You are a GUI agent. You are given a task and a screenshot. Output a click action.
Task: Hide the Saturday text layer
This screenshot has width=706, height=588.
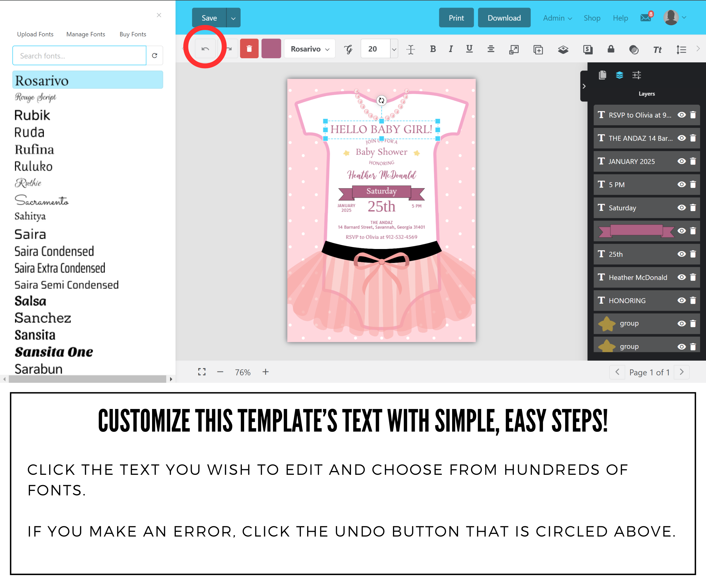coord(682,208)
